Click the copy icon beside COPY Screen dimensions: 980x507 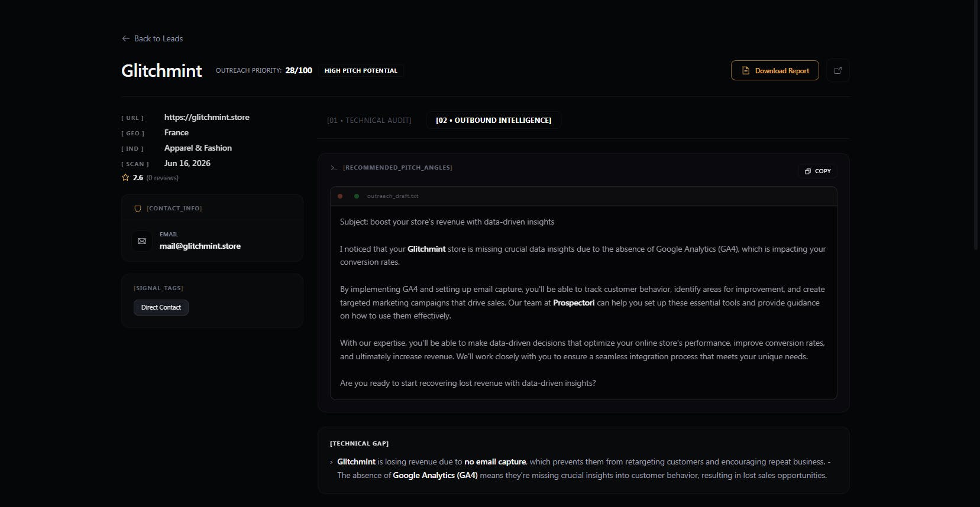pyautogui.click(x=808, y=171)
